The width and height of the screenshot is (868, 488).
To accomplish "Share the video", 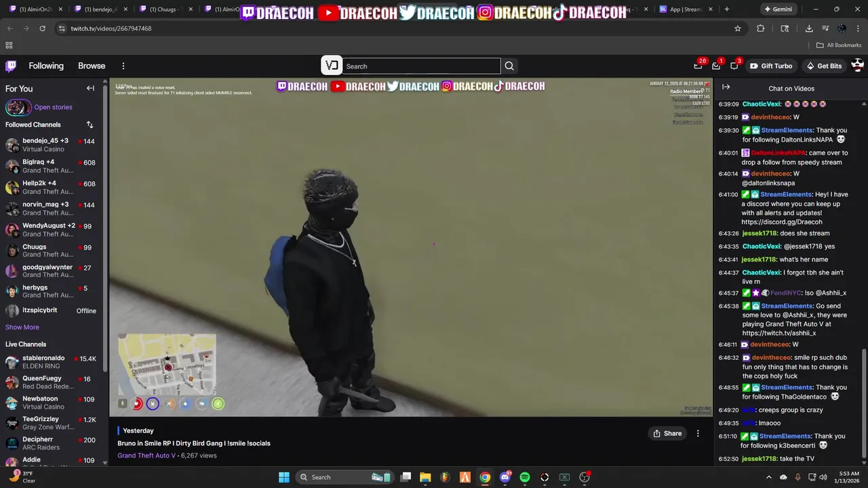I will pyautogui.click(x=667, y=434).
